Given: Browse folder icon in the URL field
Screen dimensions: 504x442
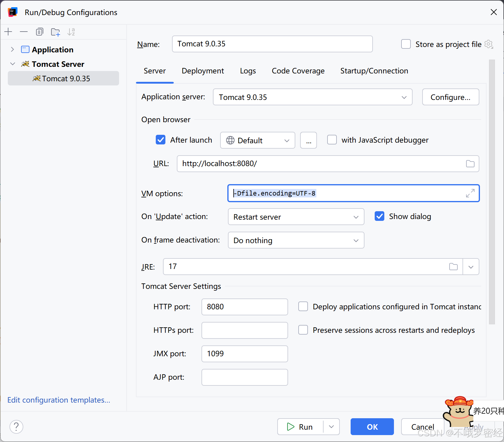Looking at the screenshot, I should pyautogui.click(x=470, y=164).
